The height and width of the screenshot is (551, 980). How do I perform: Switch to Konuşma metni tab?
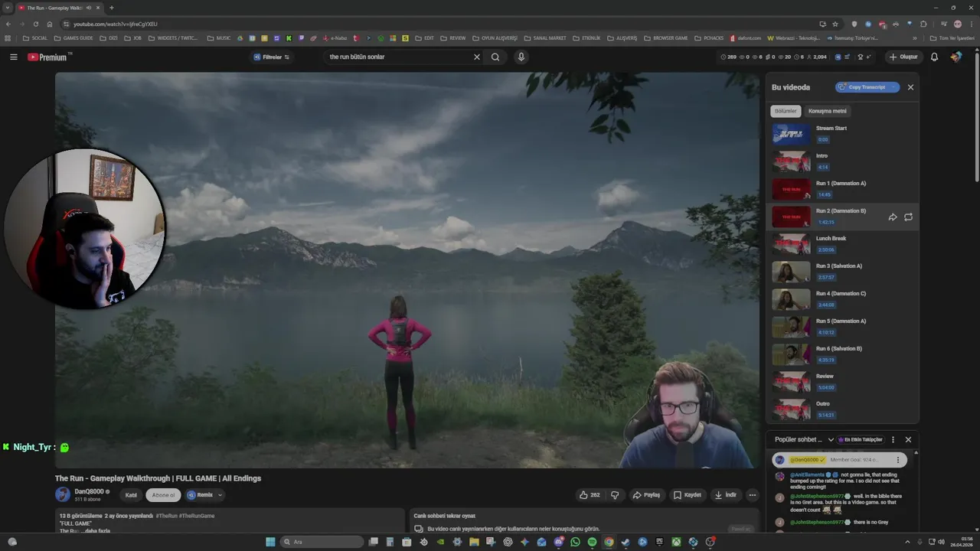(828, 111)
